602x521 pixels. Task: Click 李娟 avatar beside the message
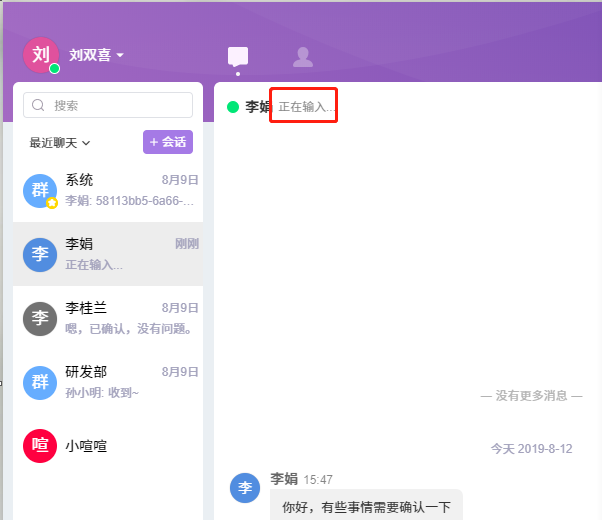pos(245,488)
